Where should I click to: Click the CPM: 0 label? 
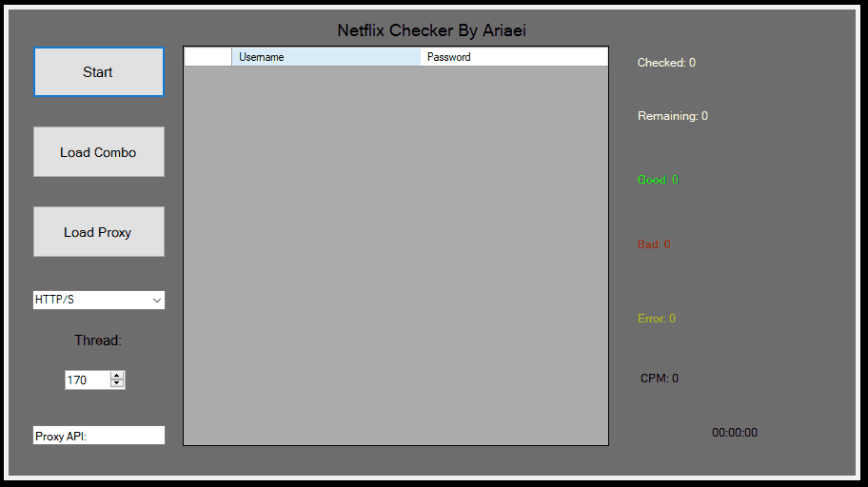[x=660, y=378]
